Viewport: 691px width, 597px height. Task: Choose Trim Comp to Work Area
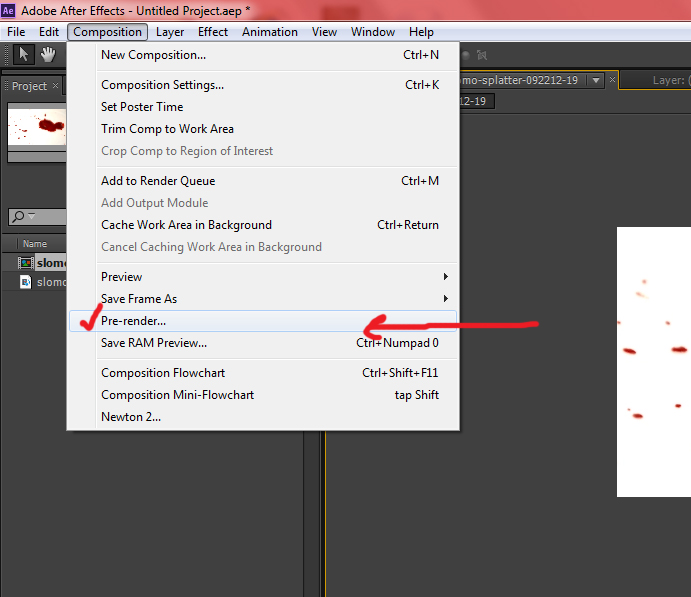pos(263,129)
